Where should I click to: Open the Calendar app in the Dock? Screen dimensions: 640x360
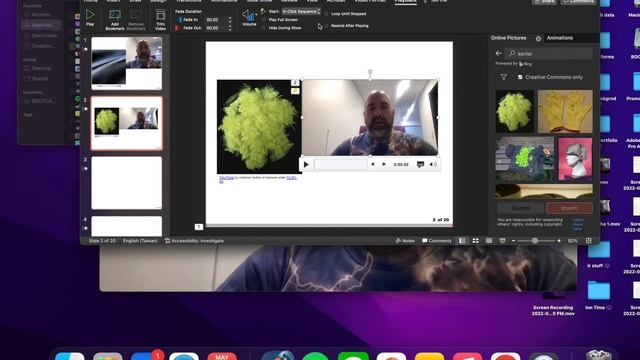coord(222,356)
